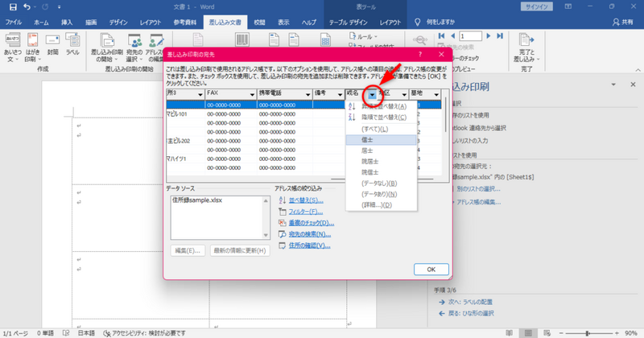Switch to the 校閲 tab

[259, 23]
